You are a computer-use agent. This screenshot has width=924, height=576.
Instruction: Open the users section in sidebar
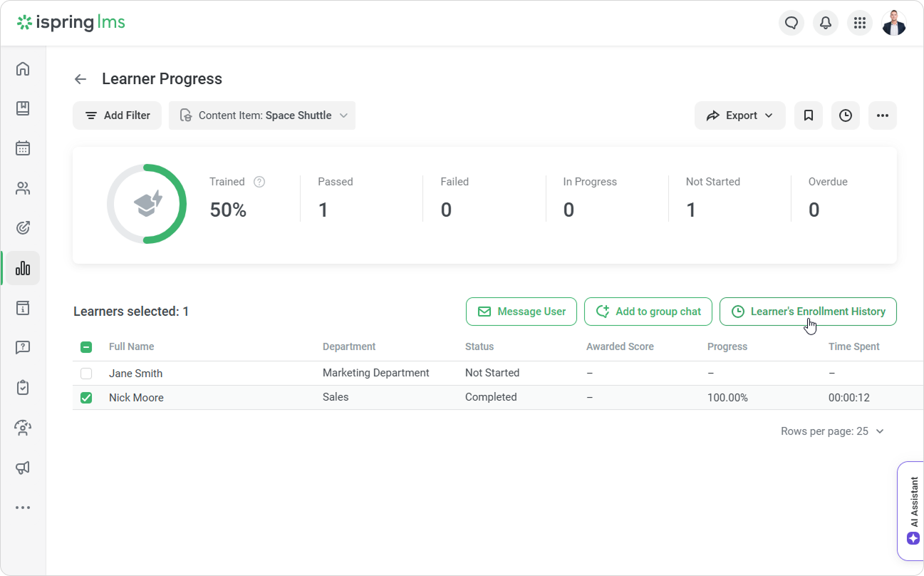(x=23, y=188)
